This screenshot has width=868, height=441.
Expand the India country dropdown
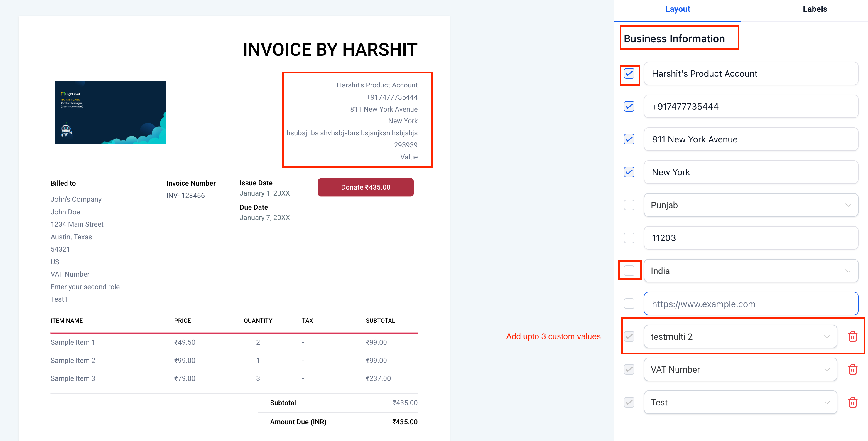coord(750,271)
